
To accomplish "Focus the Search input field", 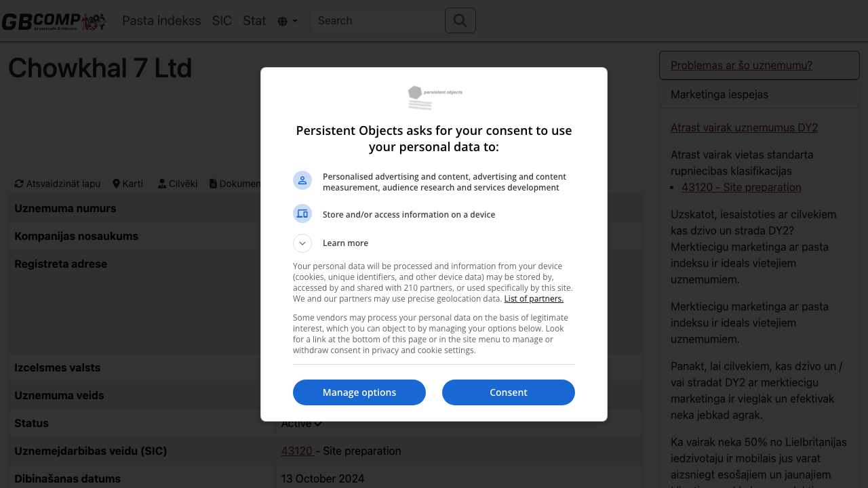I will tap(377, 21).
